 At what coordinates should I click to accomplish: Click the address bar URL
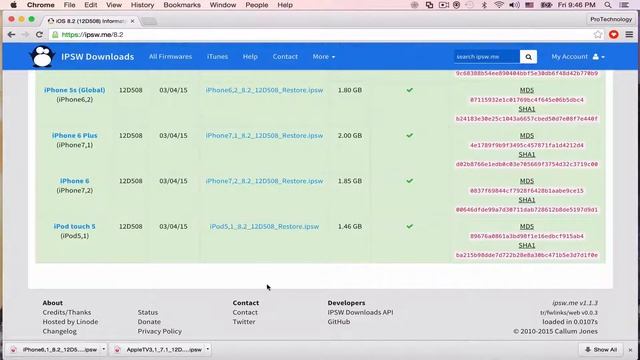point(92,35)
